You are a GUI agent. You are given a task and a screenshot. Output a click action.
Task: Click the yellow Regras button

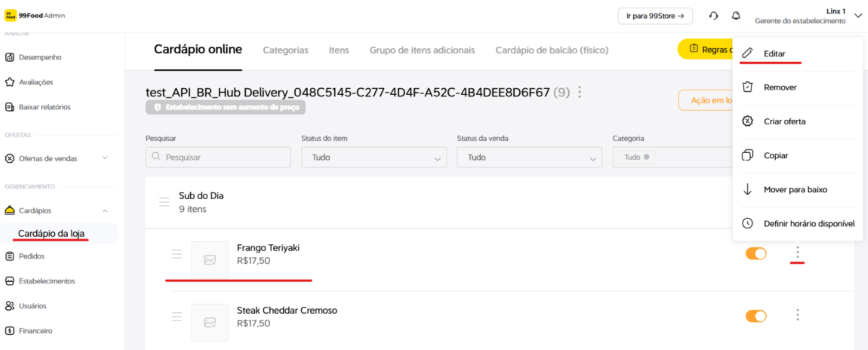[705, 49]
